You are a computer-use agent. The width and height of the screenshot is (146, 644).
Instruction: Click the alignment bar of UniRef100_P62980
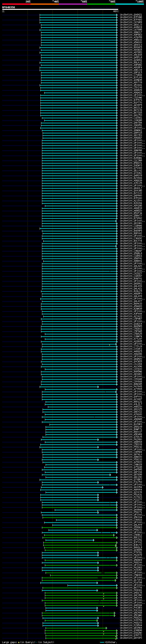(70, 440)
